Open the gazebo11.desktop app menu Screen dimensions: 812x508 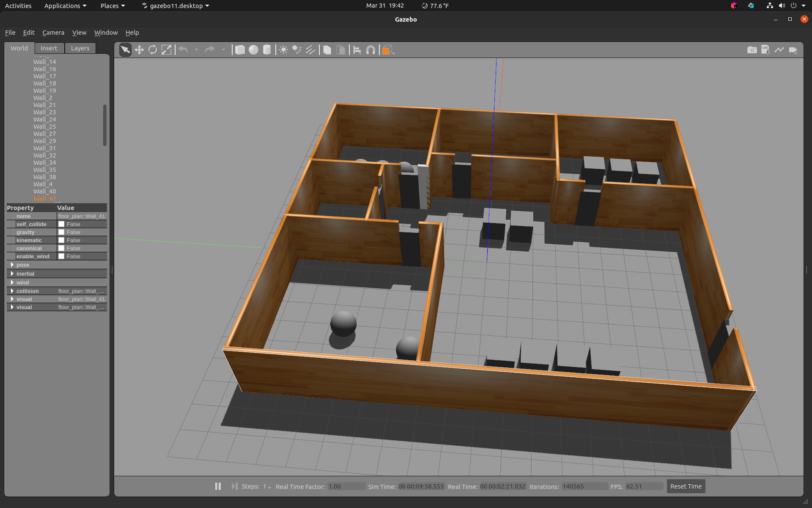(176, 6)
